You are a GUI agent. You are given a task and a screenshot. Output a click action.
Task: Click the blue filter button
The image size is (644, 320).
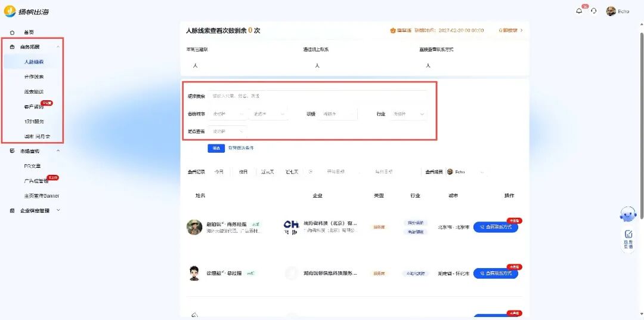tap(216, 148)
